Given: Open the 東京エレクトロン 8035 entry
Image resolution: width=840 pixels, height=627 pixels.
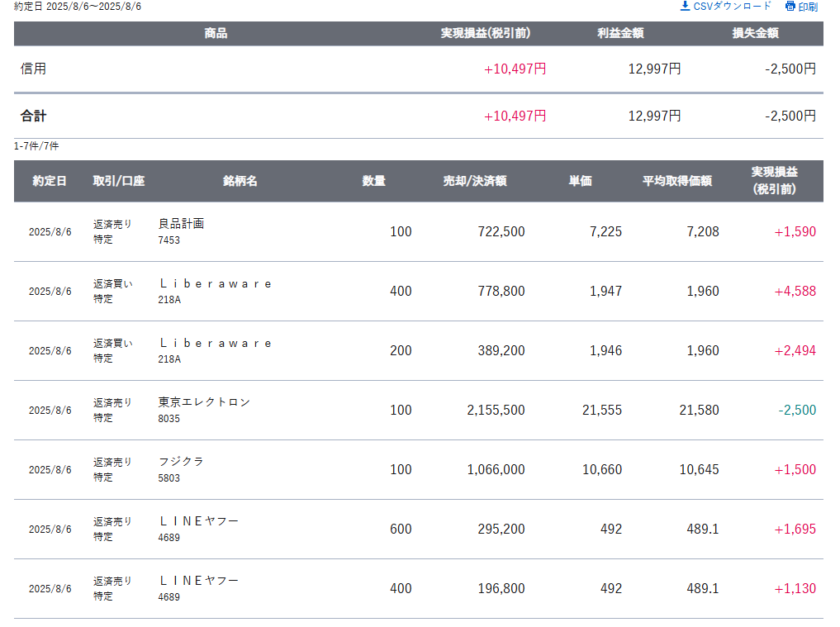Looking at the screenshot, I should [x=204, y=410].
